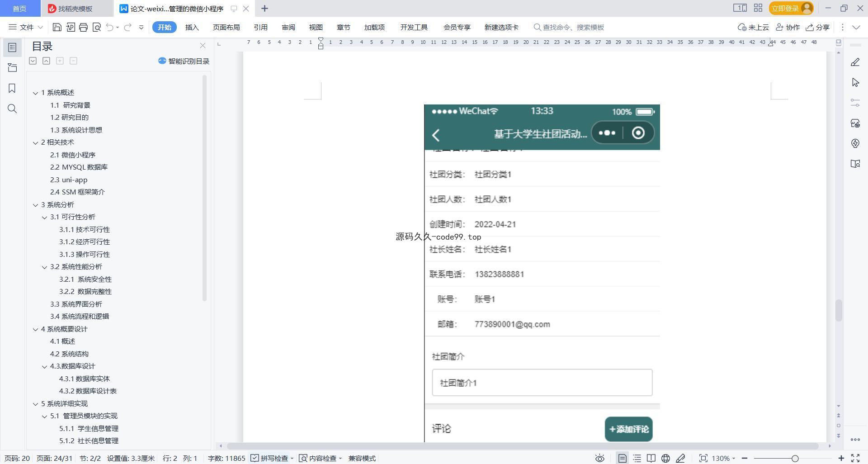Close the 目录 navigation pane

[203, 46]
